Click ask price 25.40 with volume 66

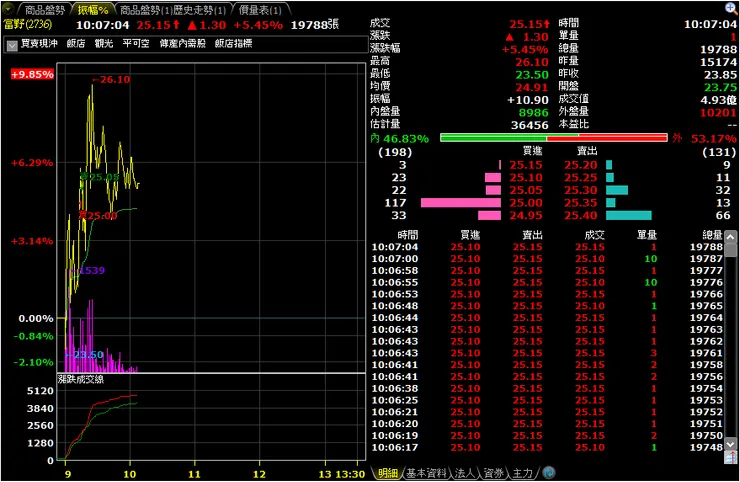pos(580,216)
